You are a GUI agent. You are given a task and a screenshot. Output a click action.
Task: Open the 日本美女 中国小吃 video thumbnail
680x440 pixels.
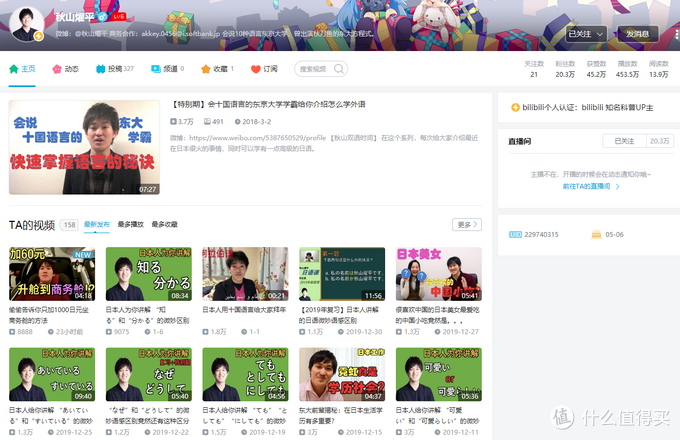pyautogui.click(x=439, y=274)
